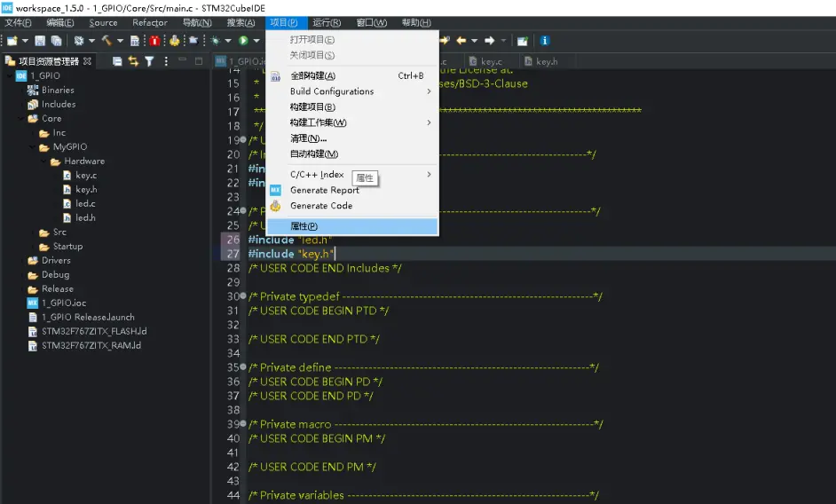Open the 运行(R) menu

click(327, 22)
